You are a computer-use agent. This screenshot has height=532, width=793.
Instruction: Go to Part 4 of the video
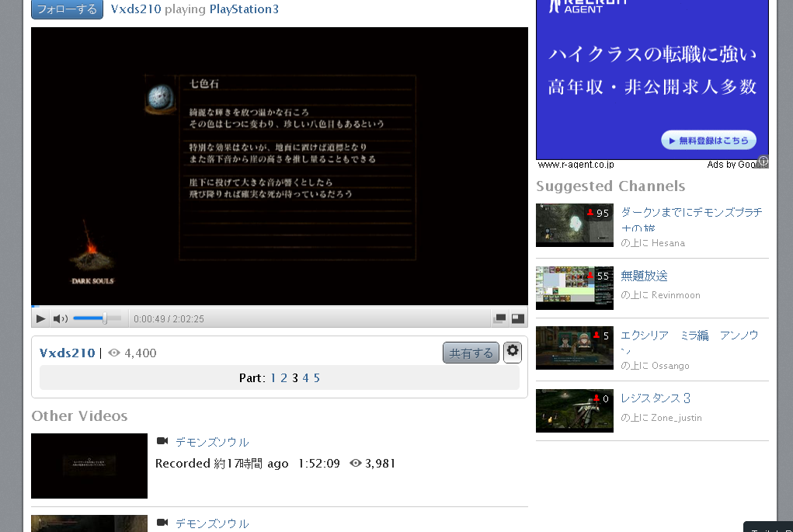305,378
